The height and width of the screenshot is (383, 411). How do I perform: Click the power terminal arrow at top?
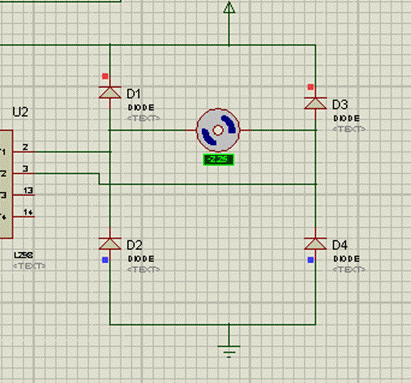pos(229,8)
